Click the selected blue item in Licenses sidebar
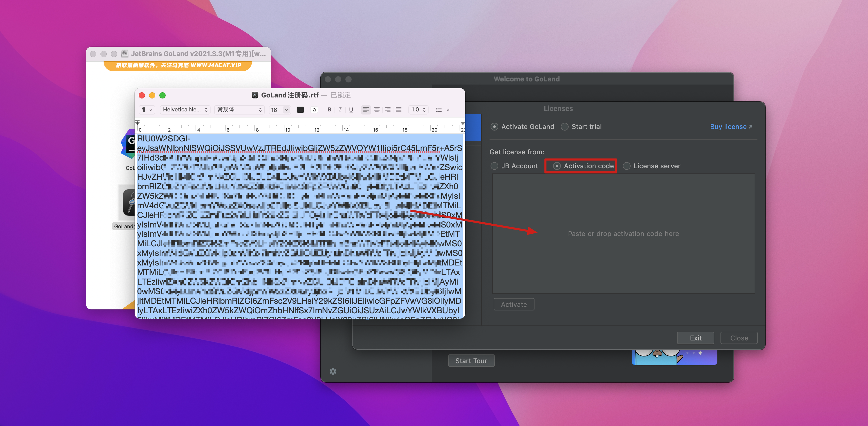The width and height of the screenshot is (868, 426). tap(473, 127)
